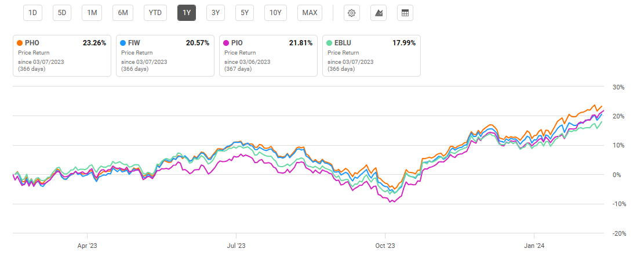The image size is (644, 263).
Task: Click EBLU green legend dot
Action: coord(330,43)
